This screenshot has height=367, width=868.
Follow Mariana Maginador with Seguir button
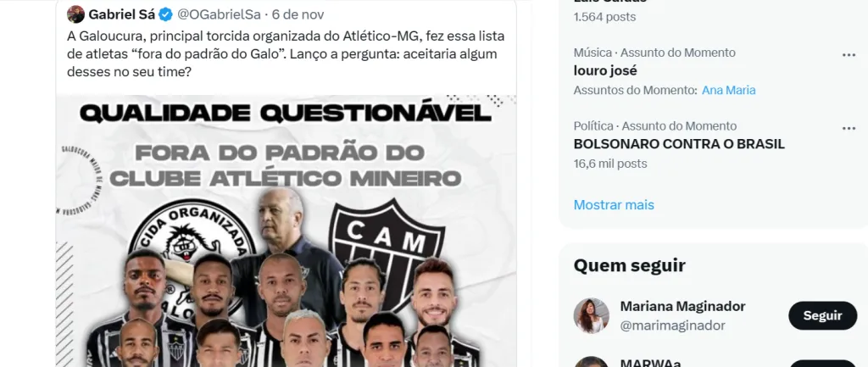click(822, 315)
